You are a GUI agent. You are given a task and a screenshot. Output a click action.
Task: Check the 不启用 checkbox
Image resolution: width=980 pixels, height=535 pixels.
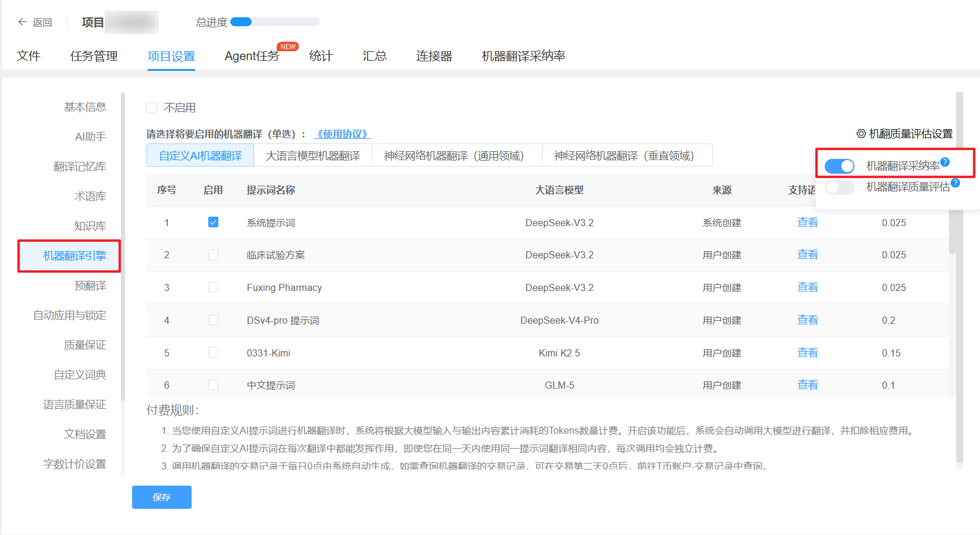pyautogui.click(x=152, y=108)
